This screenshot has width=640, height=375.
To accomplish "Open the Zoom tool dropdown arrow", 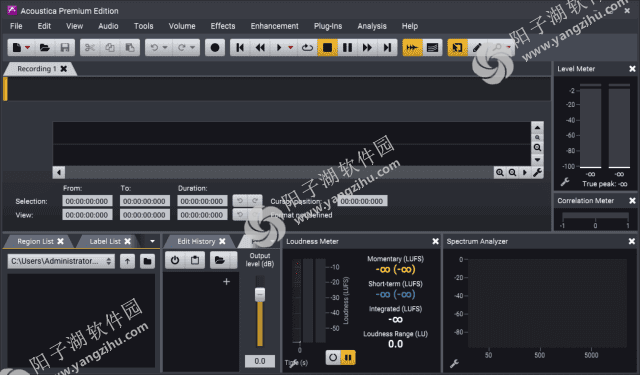I will 509,47.
